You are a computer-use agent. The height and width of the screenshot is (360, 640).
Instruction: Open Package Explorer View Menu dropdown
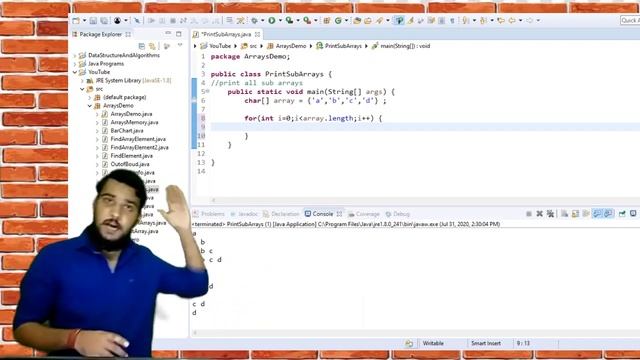(180, 46)
